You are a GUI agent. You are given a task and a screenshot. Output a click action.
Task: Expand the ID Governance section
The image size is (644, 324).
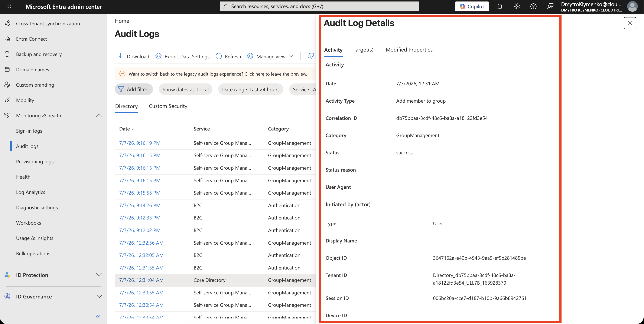[99, 296]
